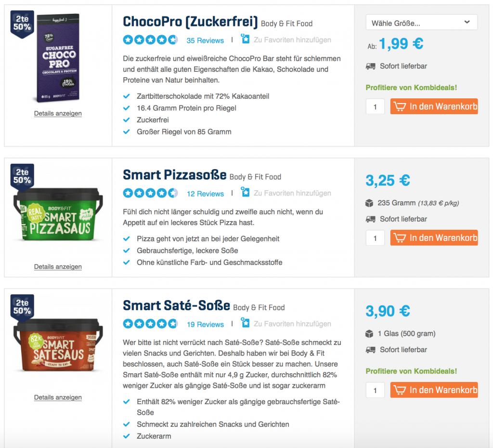Click 'Details anzeigen' under the ChocoPro image
The image size is (493, 448).
point(58,114)
